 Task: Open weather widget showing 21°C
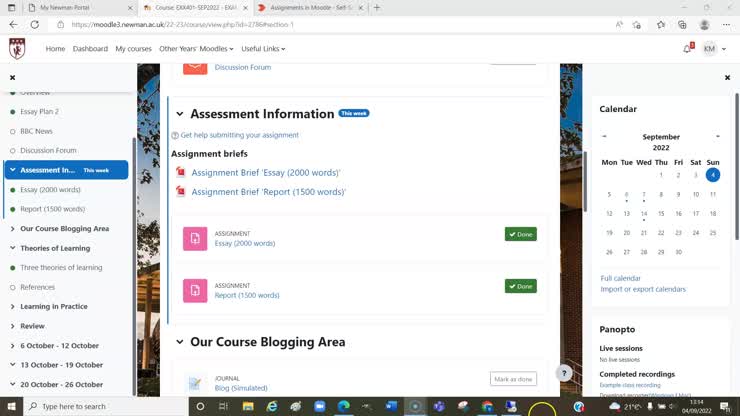[x=625, y=407]
